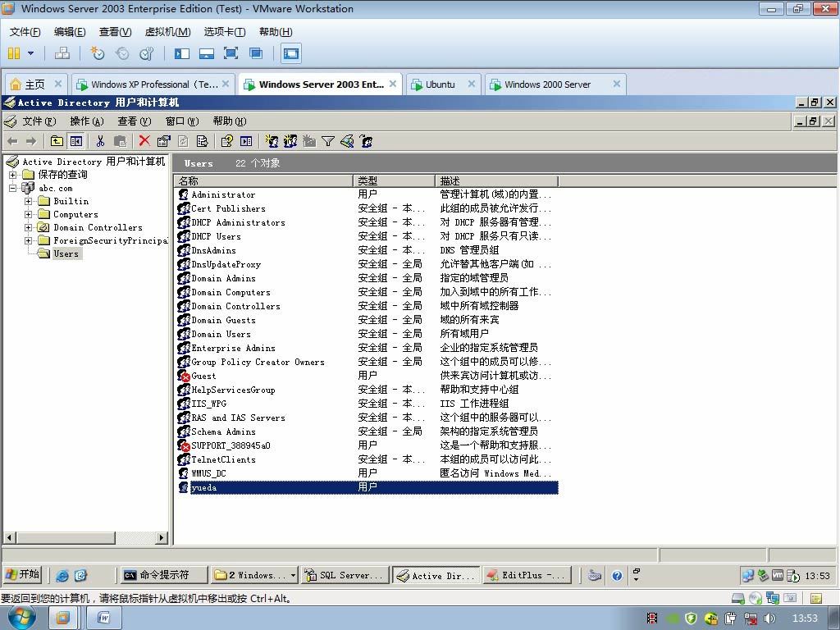Click the right arrow of the tree horizontal scrollbar
Image resolution: width=840 pixels, height=630 pixels.
click(162, 537)
